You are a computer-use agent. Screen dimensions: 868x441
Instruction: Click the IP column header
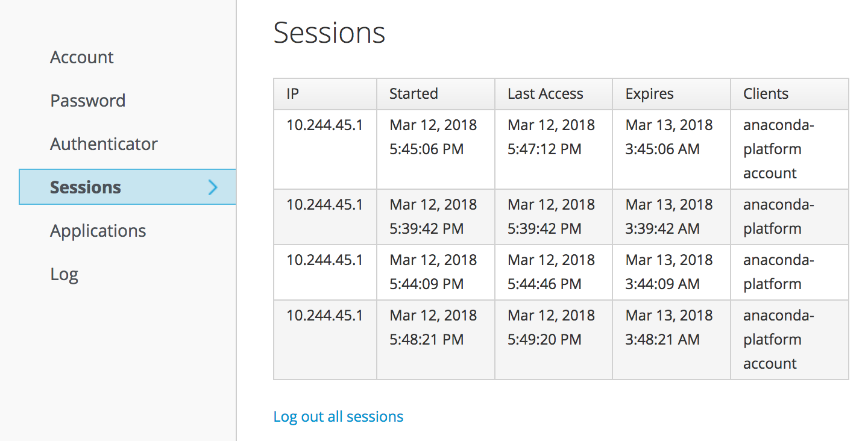(x=293, y=94)
